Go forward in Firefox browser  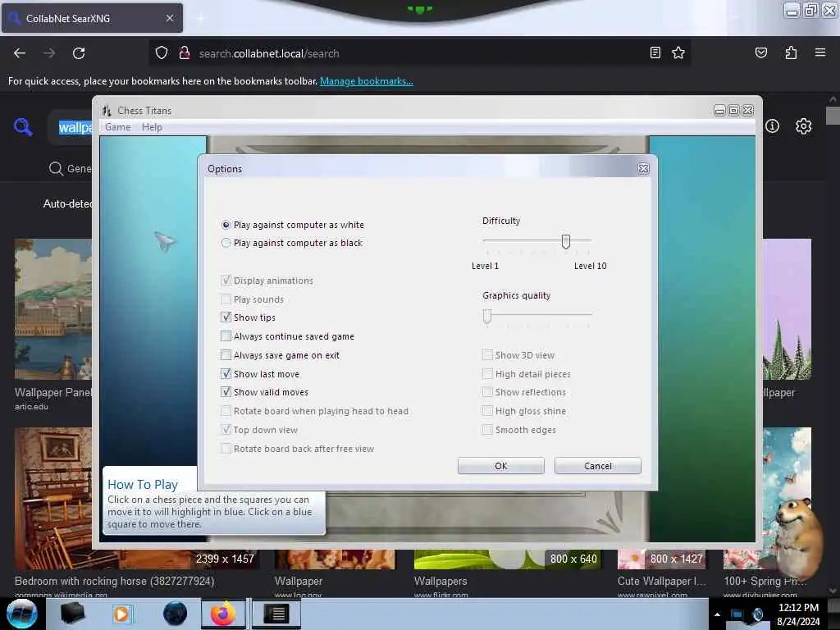[x=49, y=53]
